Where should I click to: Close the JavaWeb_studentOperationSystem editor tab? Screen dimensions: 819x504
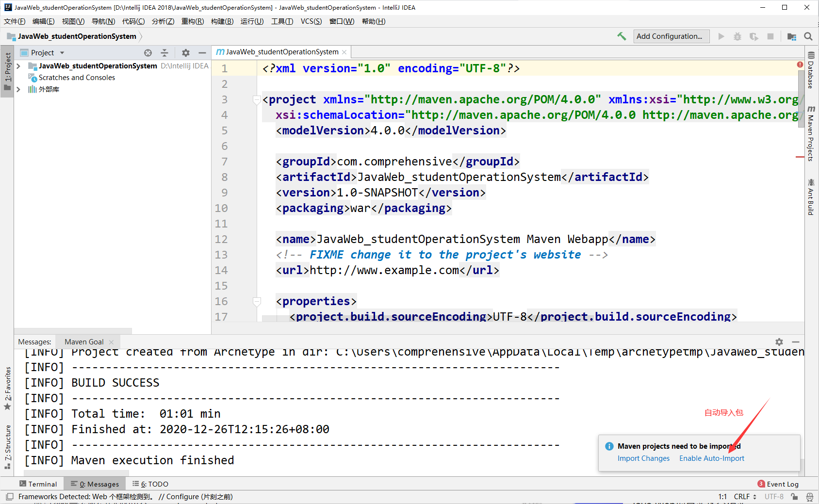click(x=344, y=52)
